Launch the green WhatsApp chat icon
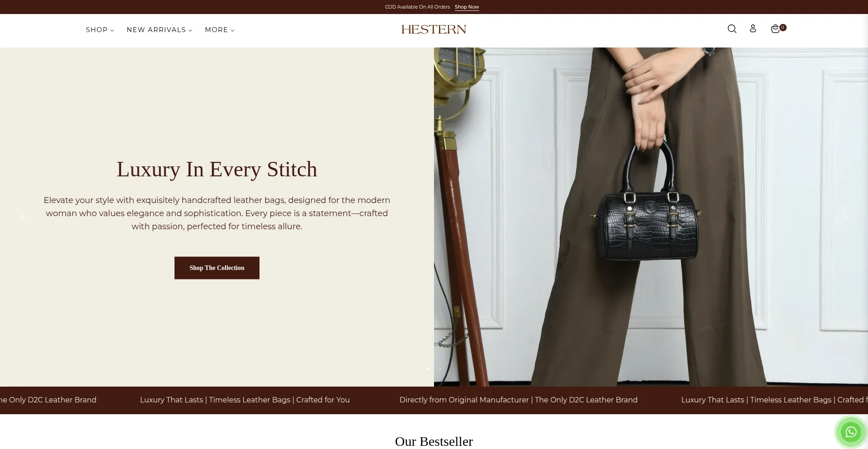This screenshot has height=449, width=868. point(851,432)
